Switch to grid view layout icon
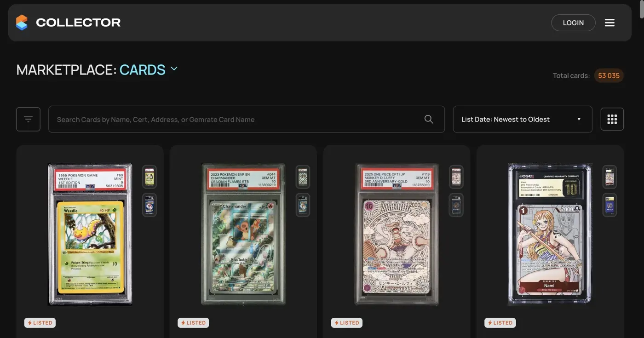This screenshot has width=644, height=338. click(x=612, y=119)
